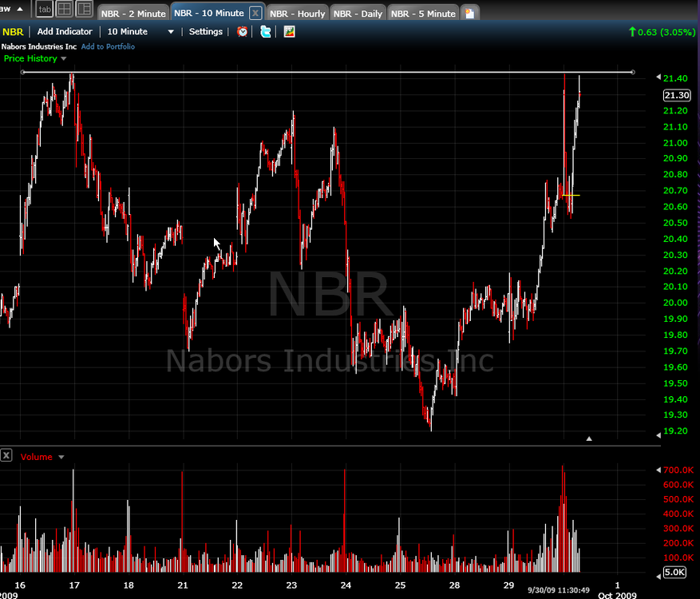Click the 5.0K current volume label
This screenshot has height=599, width=700.
[x=674, y=572]
